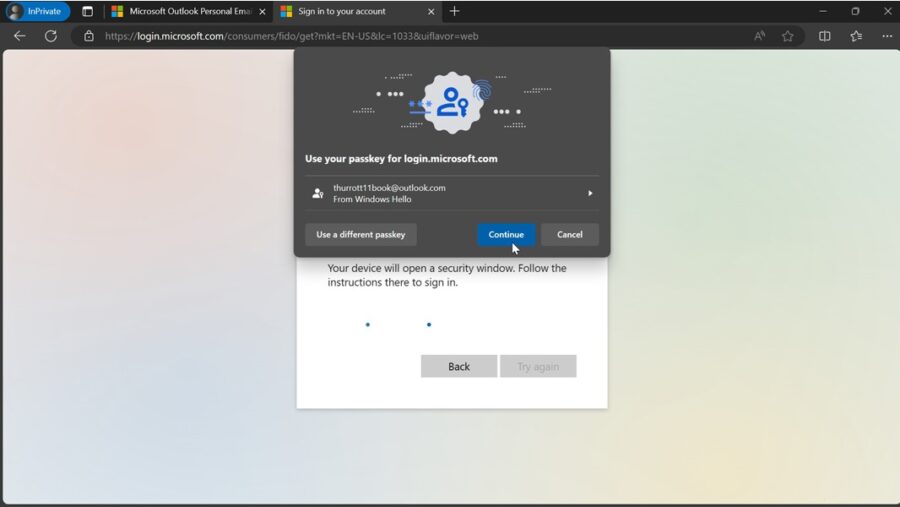This screenshot has width=900, height=507.
Task: Click the passkey user icon beside account
Action: tap(317, 193)
